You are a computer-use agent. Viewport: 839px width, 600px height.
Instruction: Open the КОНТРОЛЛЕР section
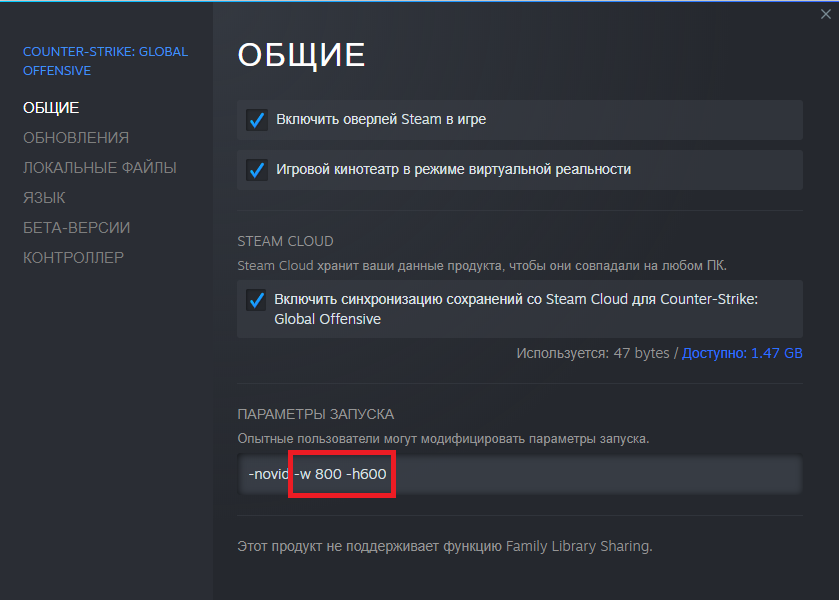click(73, 258)
